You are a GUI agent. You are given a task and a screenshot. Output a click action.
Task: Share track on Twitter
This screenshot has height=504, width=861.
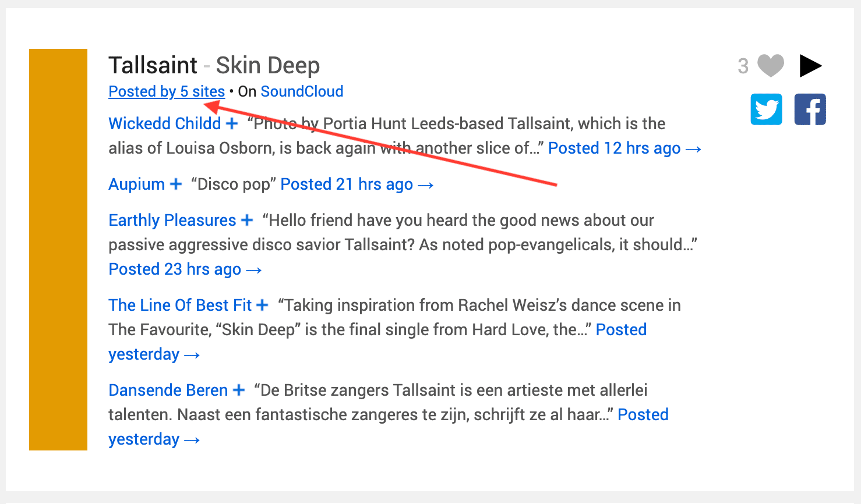point(766,109)
